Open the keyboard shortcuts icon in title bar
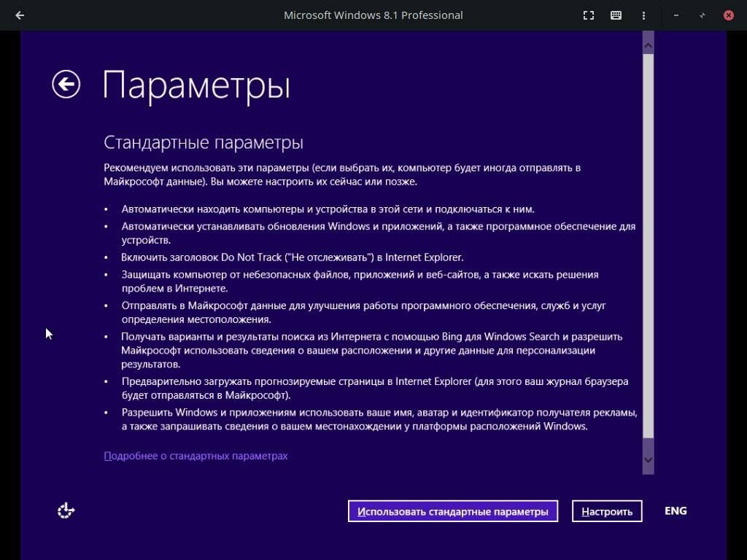Screen dimensions: 747x560 pyautogui.click(x=616, y=15)
